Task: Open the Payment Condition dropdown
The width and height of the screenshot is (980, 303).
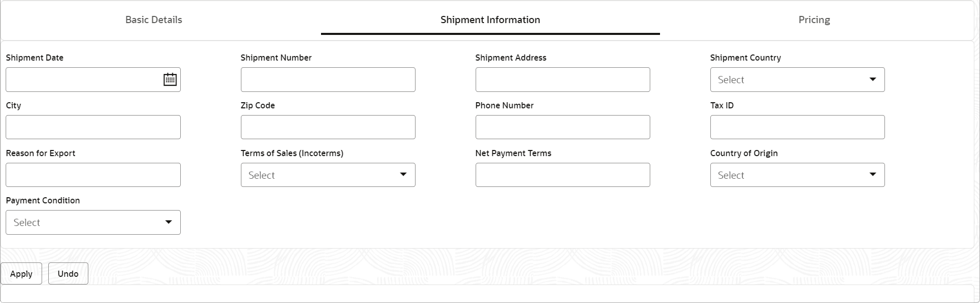Action: tap(93, 222)
